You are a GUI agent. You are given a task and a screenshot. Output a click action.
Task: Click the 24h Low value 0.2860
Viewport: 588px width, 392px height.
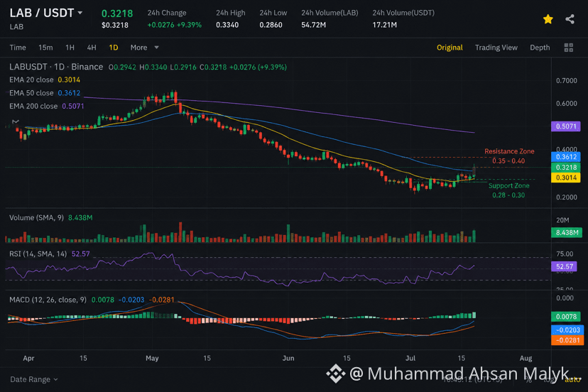[271, 25]
